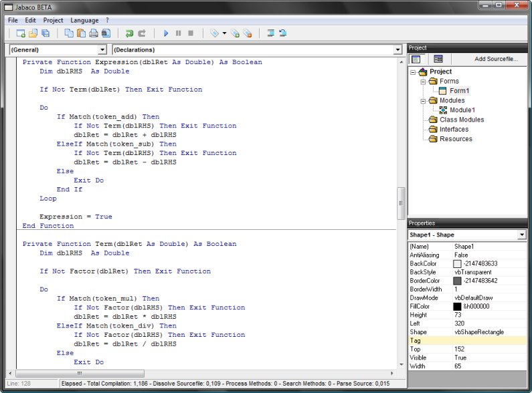The height and width of the screenshot is (393, 532).
Task: Click the Find binoculars icon
Action: pos(106,33)
